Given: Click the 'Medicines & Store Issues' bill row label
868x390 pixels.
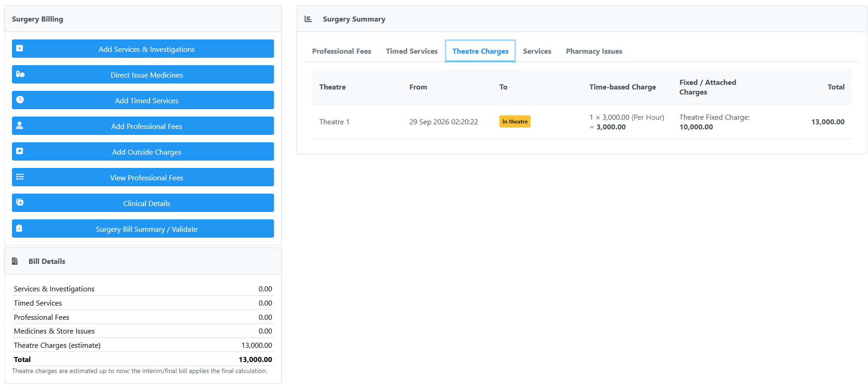Looking at the screenshot, I should [x=54, y=331].
